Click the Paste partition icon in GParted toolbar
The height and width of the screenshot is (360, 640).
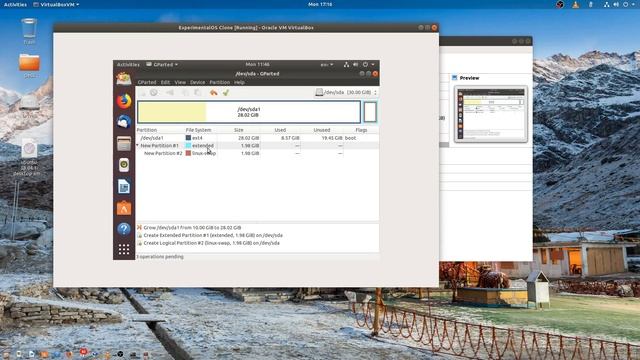click(x=198, y=93)
